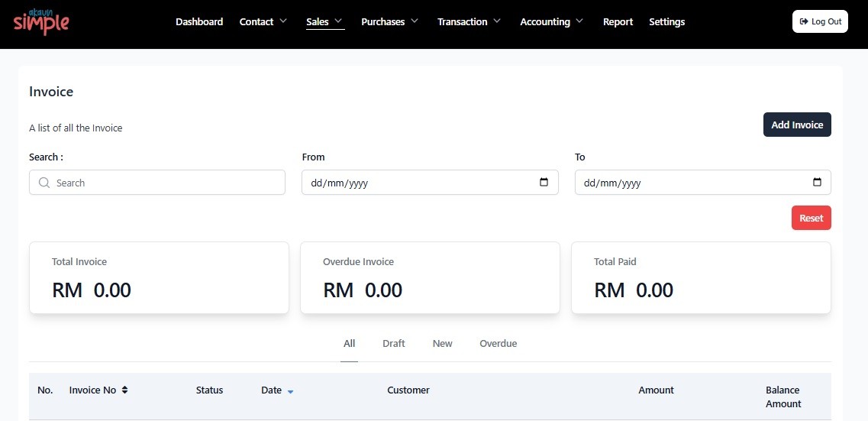The width and height of the screenshot is (868, 421).
Task: Switch to the Draft tab
Action: point(394,344)
